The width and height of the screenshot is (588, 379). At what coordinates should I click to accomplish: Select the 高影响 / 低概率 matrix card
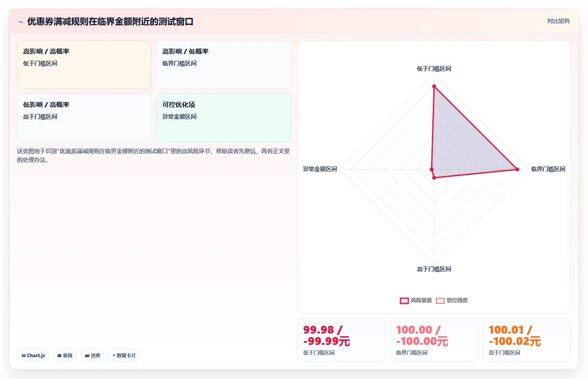click(223, 65)
